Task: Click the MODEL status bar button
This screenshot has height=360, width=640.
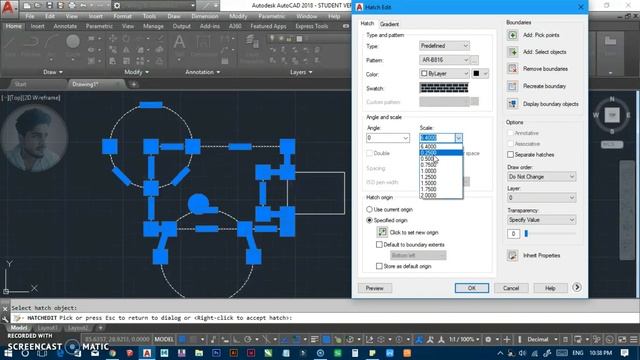Action: (164, 340)
